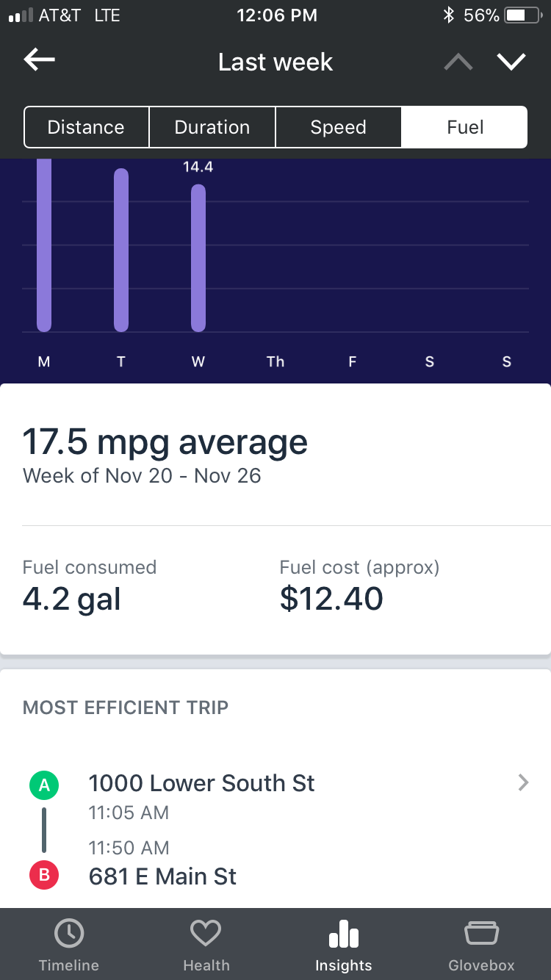The image size is (551, 980).
Task: Switch to the Speed segment
Action: [338, 127]
